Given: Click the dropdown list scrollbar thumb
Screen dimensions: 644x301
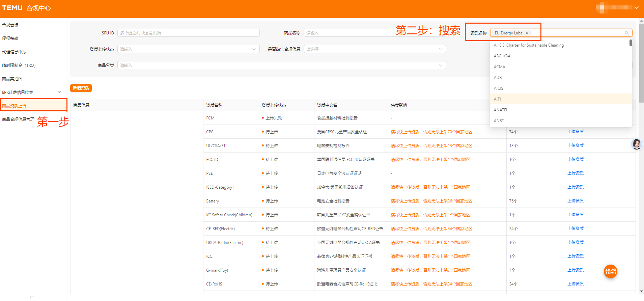Looking at the screenshot, I should pyautogui.click(x=631, y=43).
